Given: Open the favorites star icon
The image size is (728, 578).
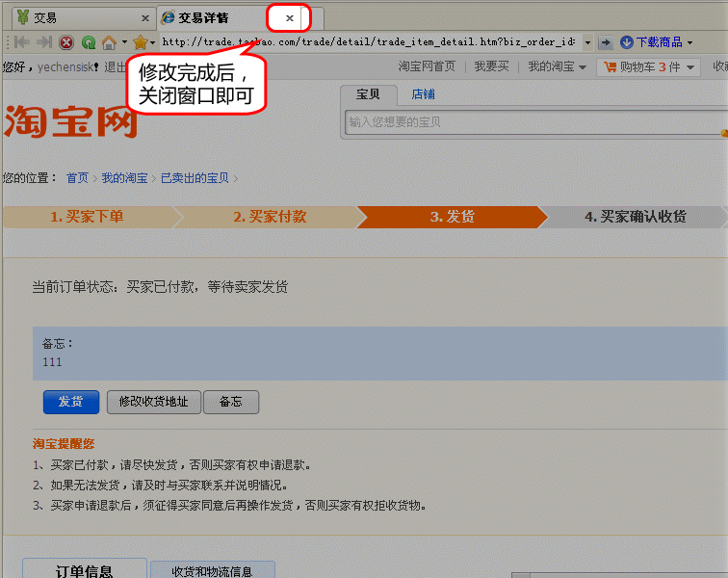Looking at the screenshot, I should coord(140,42).
